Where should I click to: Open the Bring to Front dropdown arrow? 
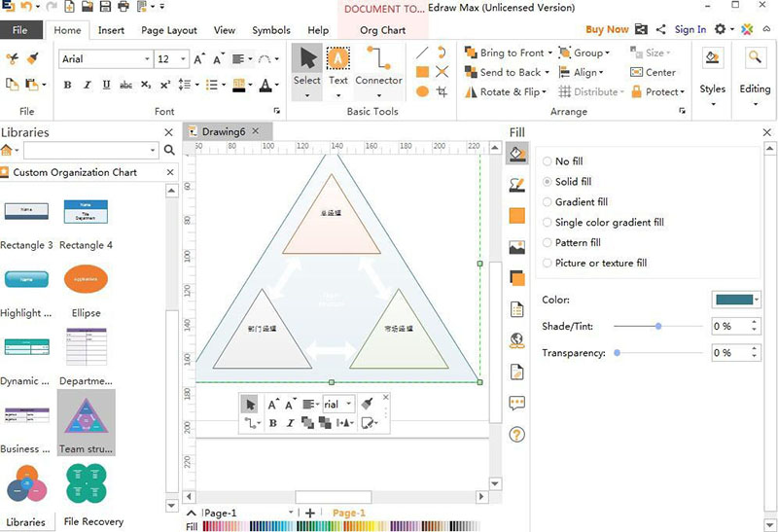[x=550, y=53]
